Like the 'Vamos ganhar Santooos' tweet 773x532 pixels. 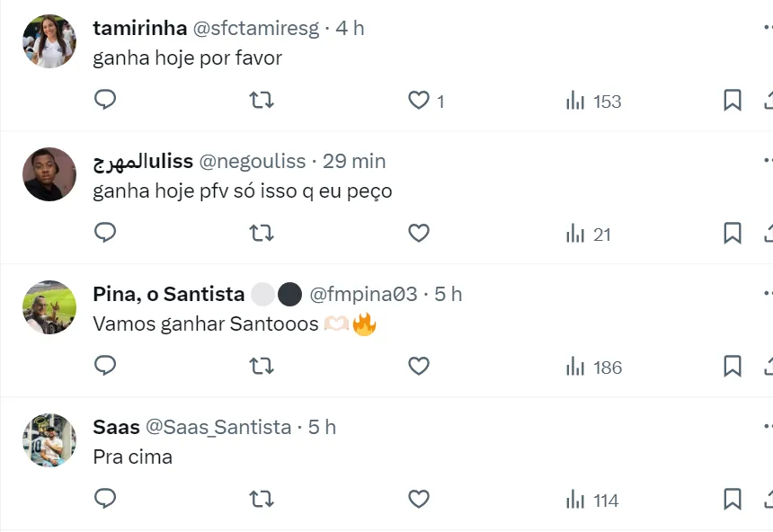pyautogui.click(x=419, y=367)
